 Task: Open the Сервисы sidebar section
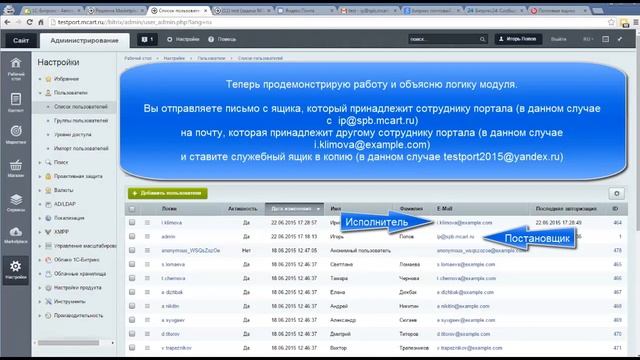pos(16,202)
